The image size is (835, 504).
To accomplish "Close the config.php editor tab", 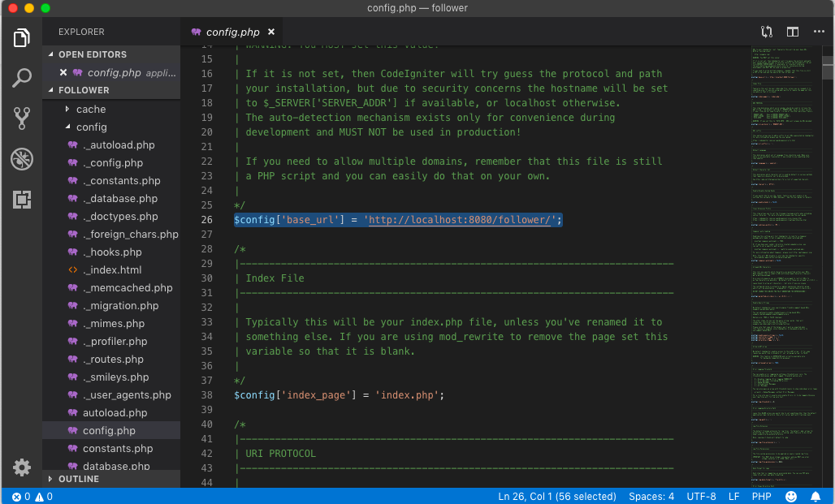I will click(271, 32).
